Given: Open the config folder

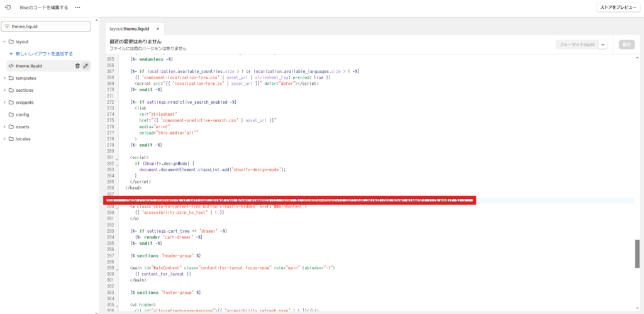Looking at the screenshot, I should pyautogui.click(x=22, y=115).
